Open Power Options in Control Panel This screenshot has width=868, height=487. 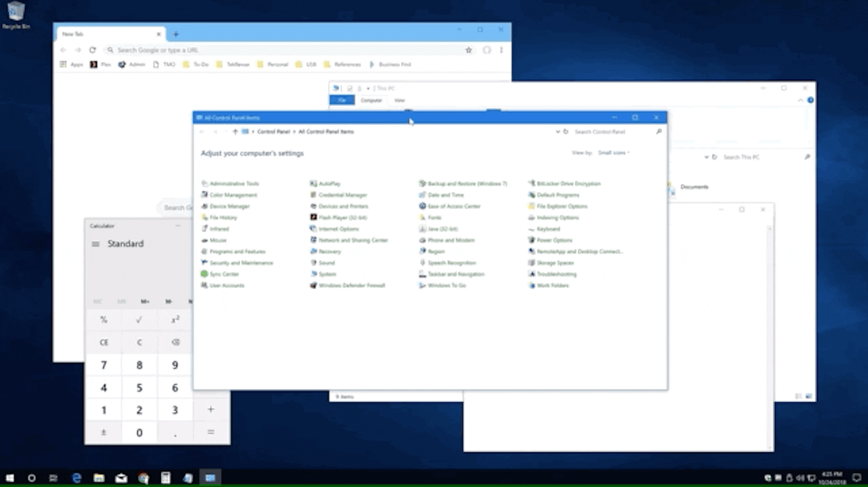pos(553,240)
